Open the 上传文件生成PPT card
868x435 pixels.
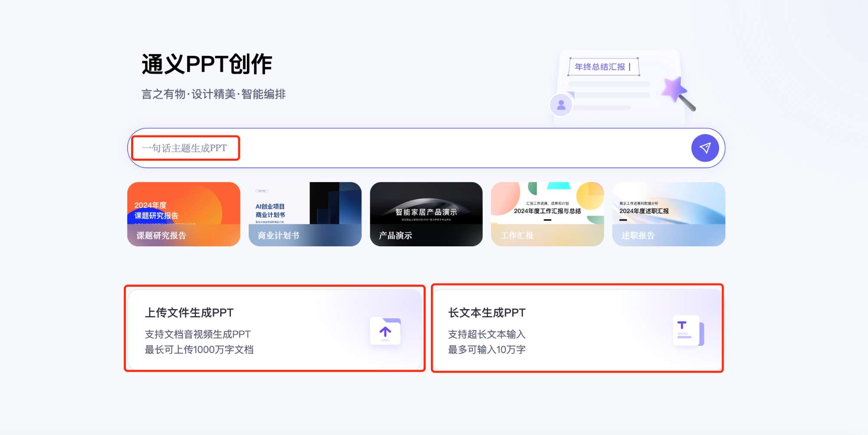(275, 330)
